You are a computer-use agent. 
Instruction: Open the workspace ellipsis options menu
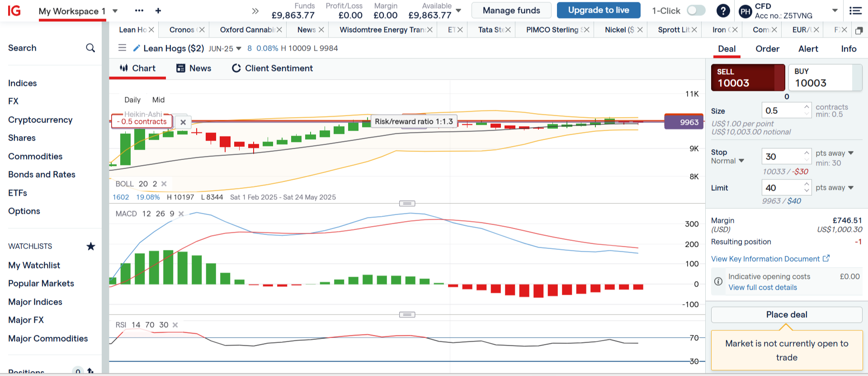coord(139,10)
